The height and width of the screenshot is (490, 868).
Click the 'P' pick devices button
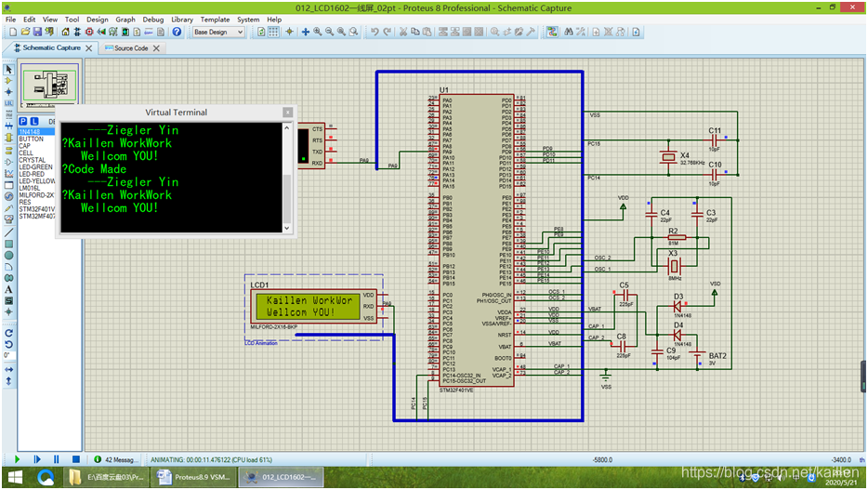click(x=22, y=121)
